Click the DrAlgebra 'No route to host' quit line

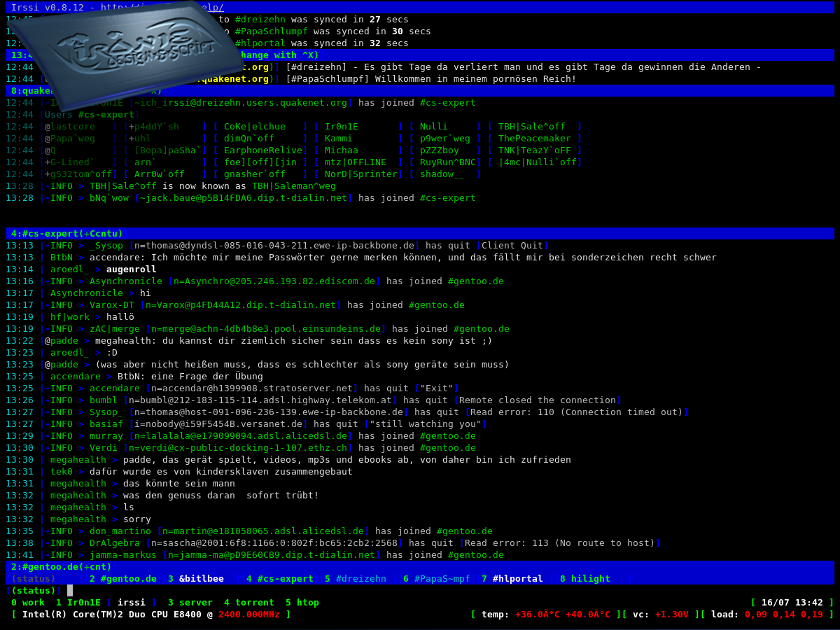point(333,543)
